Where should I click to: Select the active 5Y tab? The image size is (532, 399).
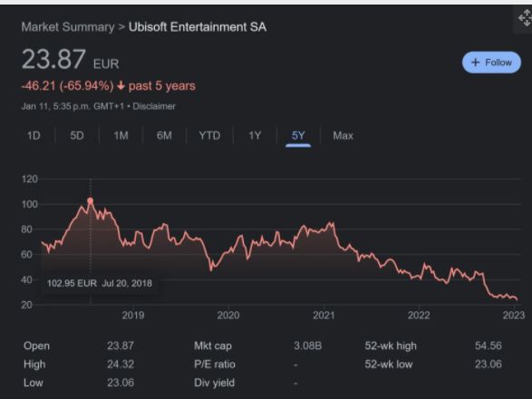click(x=298, y=136)
